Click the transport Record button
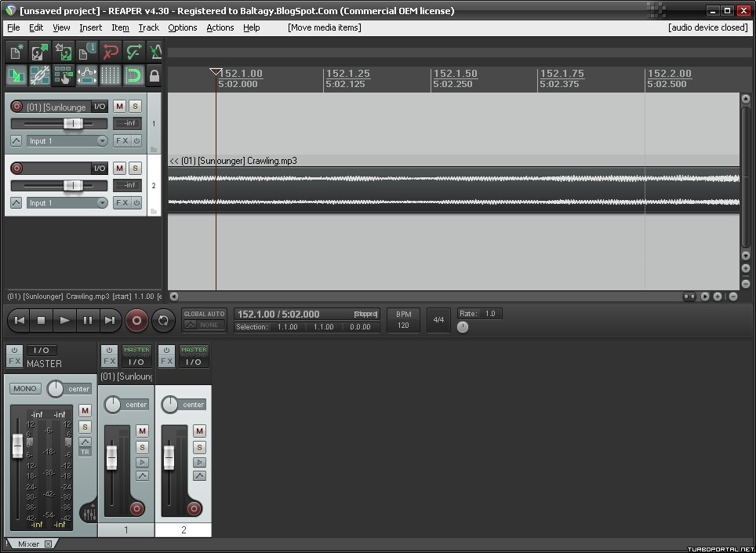This screenshot has height=553, width=756. pos(137,320)
